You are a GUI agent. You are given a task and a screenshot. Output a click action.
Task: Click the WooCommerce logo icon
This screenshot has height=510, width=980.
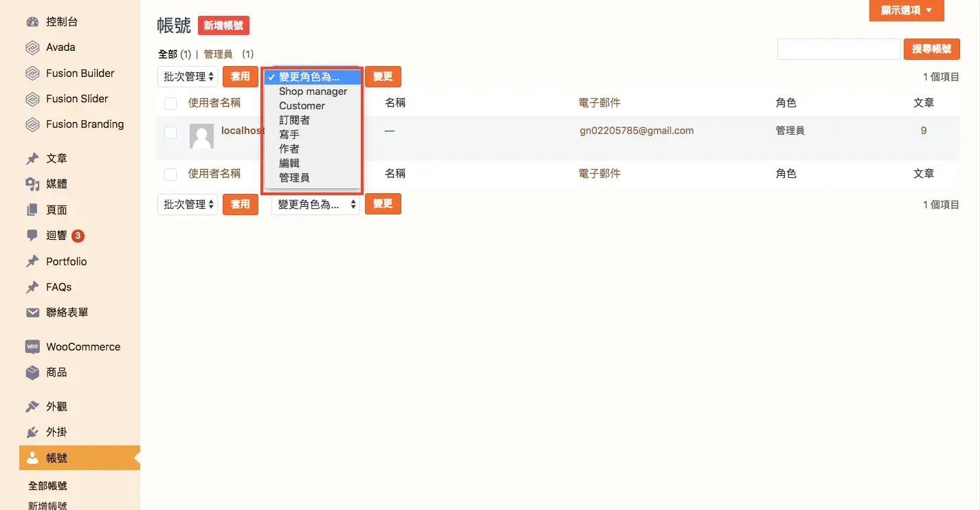coord(32,347)
